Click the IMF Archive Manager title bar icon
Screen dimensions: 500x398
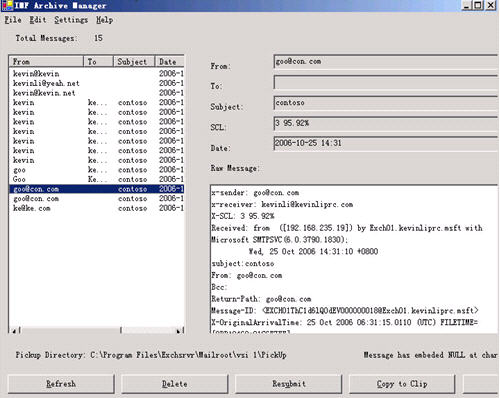(7, 5)
